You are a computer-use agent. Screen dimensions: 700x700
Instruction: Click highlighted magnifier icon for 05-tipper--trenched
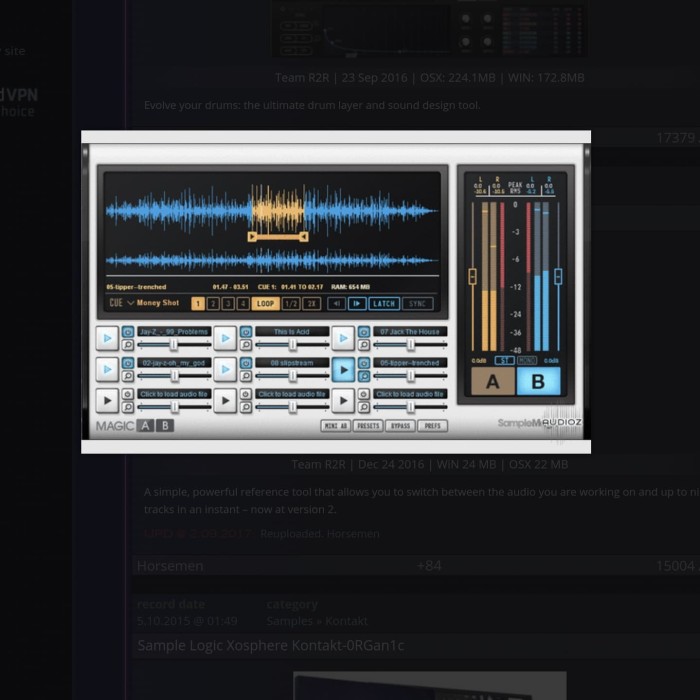click(x=363, y=376)
